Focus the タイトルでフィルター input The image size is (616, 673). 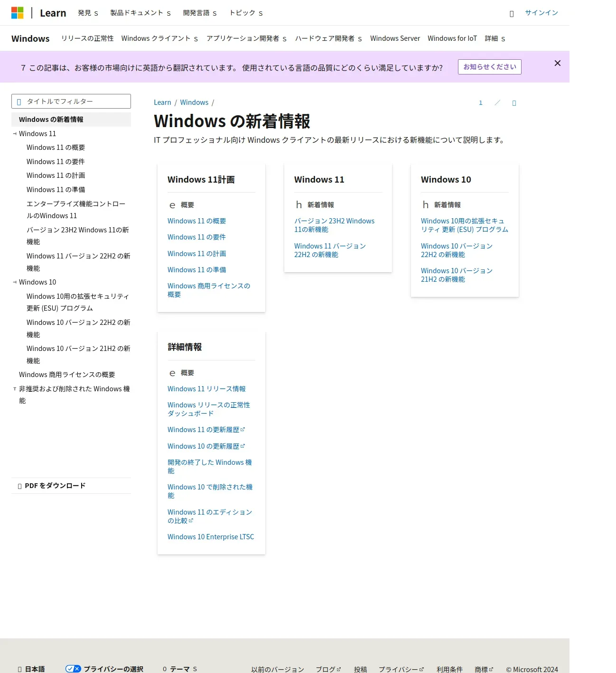pos(71,101)
